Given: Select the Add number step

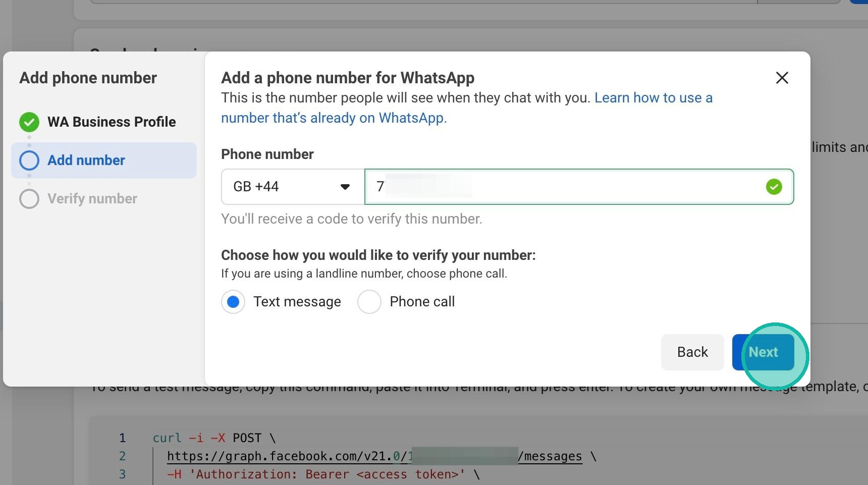Looking at the screenshot, I should click(x=104, y=160).
